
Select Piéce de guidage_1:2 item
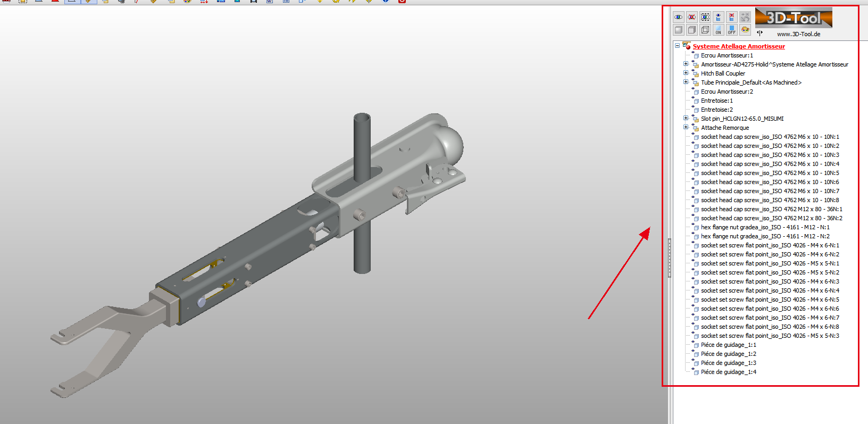tap(729, 354)
